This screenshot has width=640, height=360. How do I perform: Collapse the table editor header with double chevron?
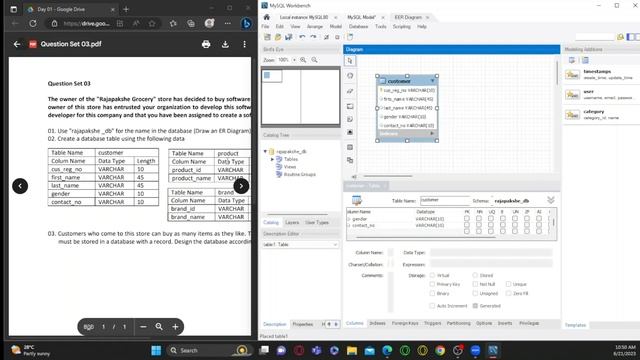[551, 200]
